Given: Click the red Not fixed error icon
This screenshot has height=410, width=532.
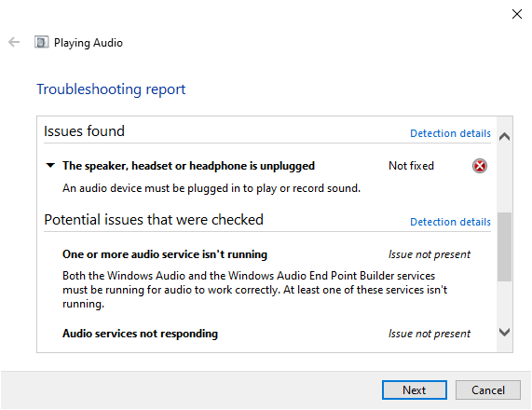Looking at the screenshot, I should tap(480, 166).
